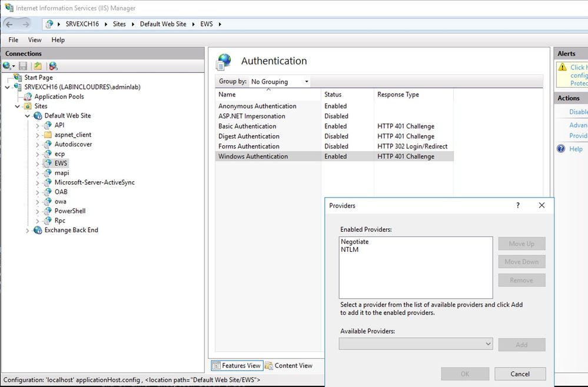Image resolution: width=588 pixels, height=387 pixels.
Task: Switch to Features View tab
Action: pos(237,365)
